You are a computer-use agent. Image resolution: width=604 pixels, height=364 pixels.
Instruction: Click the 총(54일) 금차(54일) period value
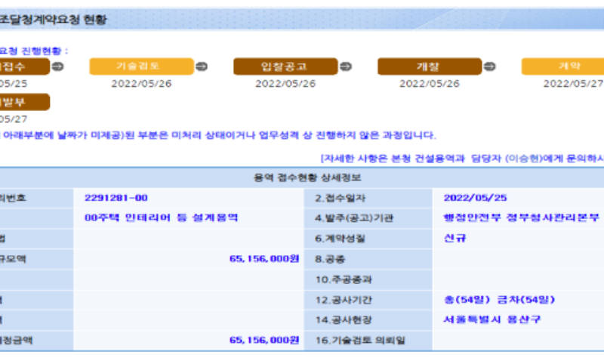(x=499, y=299)
